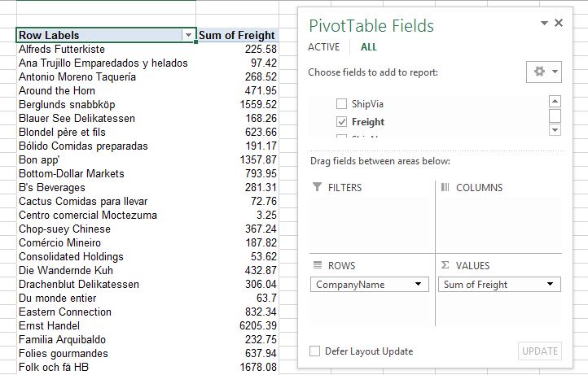Click the ROWS area icon
The height and width of the screenshot is (375, 588).
[318, 266]
